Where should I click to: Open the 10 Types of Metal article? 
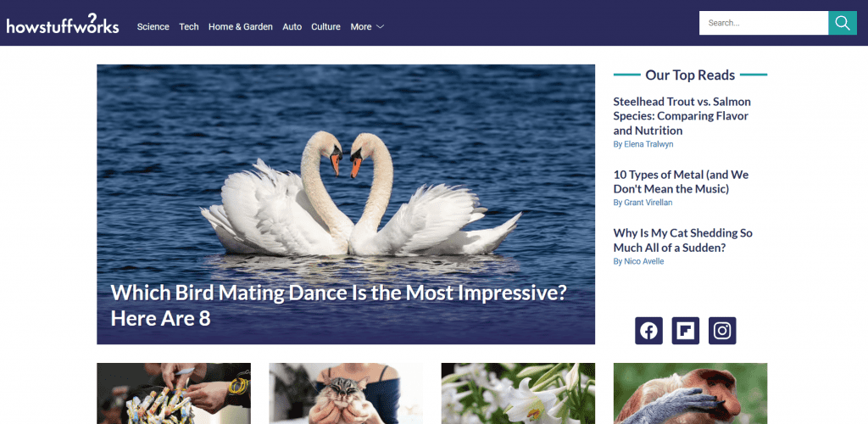pos(681,181)
